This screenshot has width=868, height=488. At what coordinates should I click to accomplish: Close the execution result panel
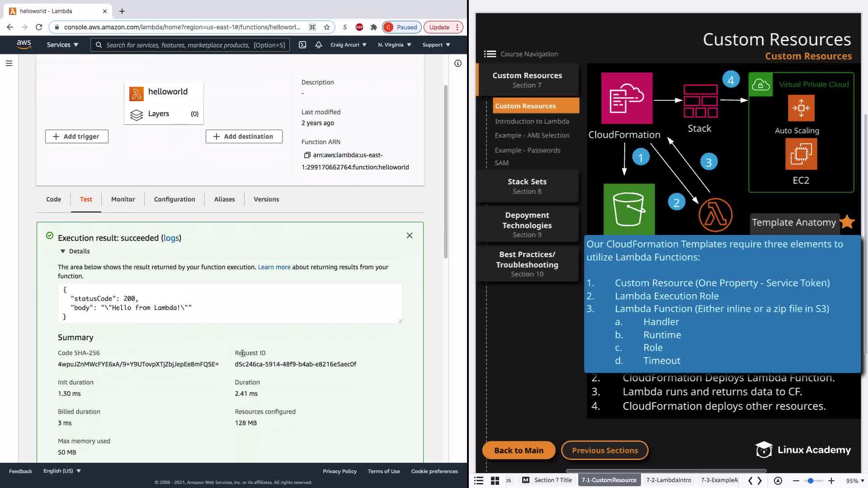tap(409, 235)
